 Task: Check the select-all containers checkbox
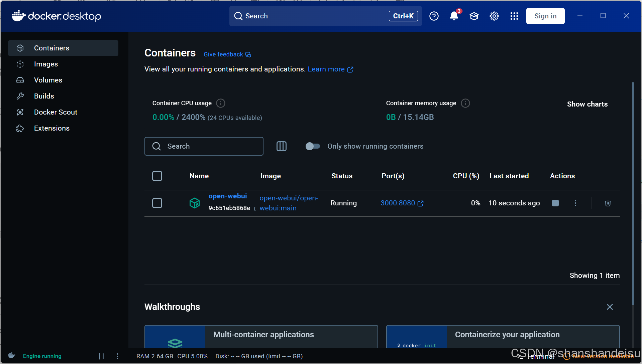157,176
